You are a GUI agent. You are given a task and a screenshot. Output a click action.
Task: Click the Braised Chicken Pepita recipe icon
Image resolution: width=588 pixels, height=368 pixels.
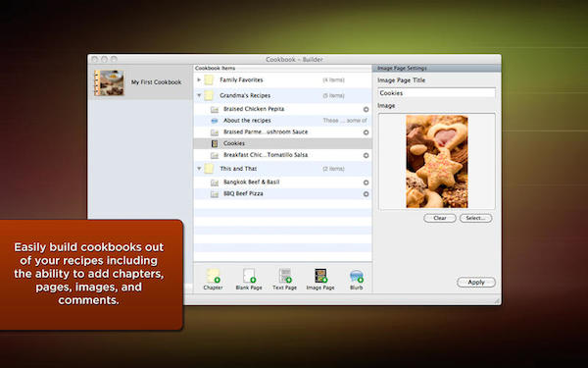pos(215,109)
